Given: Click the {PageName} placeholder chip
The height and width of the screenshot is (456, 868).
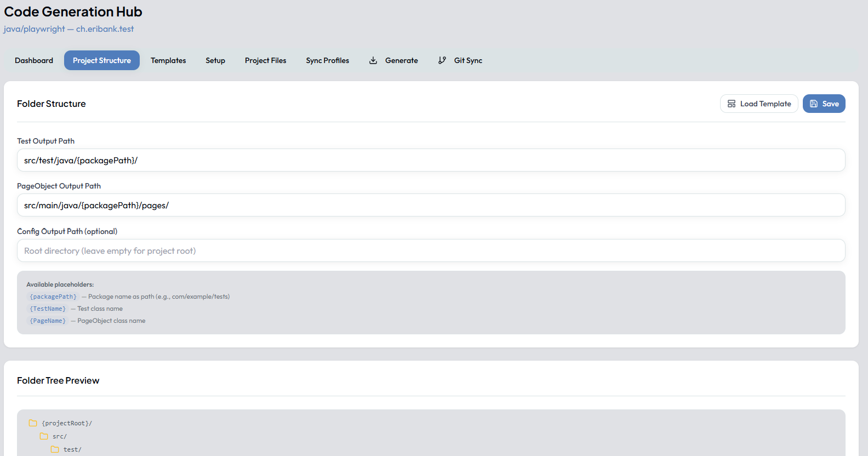Looking at the screenshot, I should (x=48, y=321).
